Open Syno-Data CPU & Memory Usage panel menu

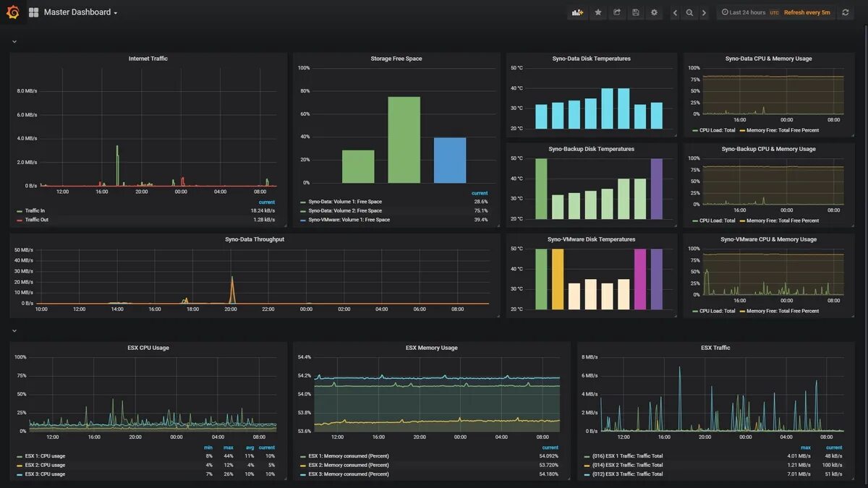pos(768,59)
